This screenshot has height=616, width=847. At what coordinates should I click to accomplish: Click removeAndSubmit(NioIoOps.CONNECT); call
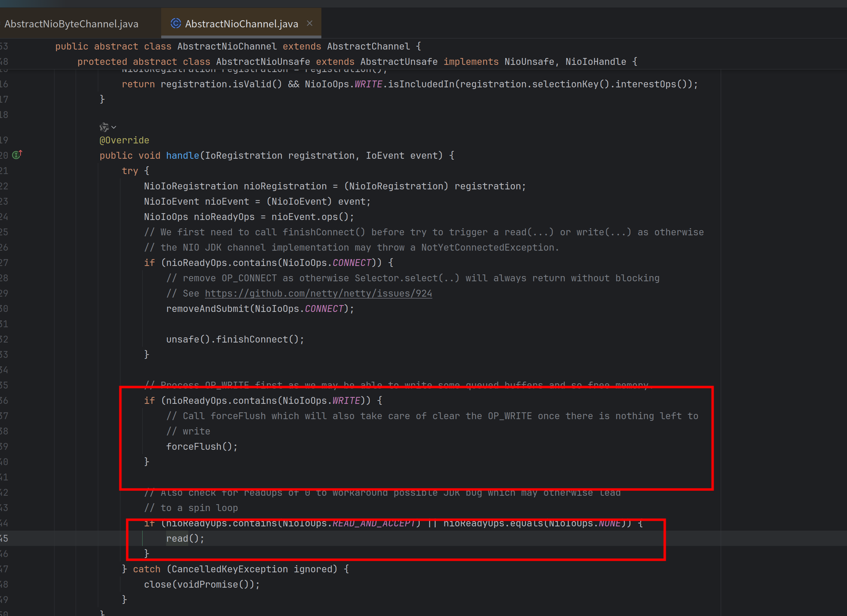tap(260, 309)
